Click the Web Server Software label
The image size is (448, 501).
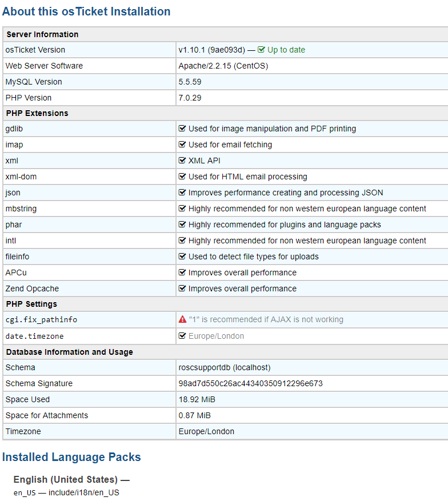point(44,66)
